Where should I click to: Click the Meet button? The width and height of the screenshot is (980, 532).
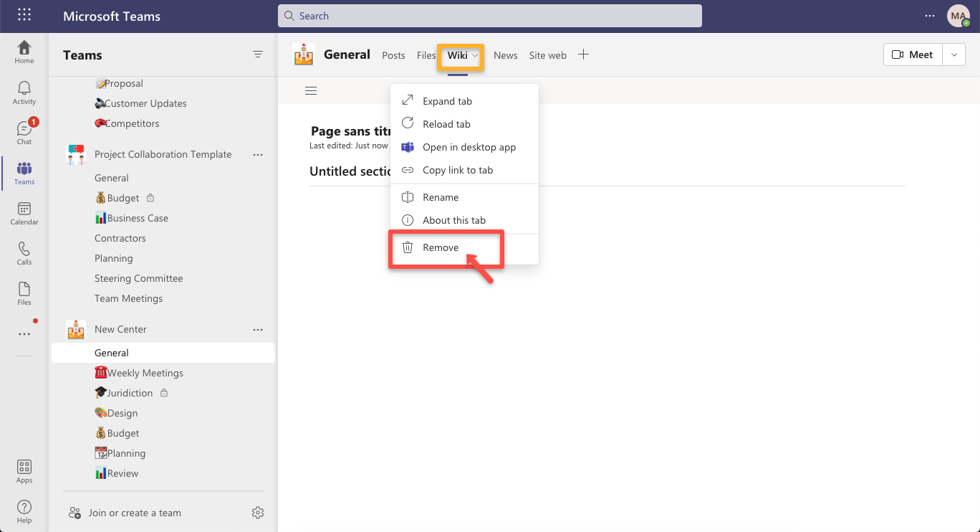(x=913, y=55)
